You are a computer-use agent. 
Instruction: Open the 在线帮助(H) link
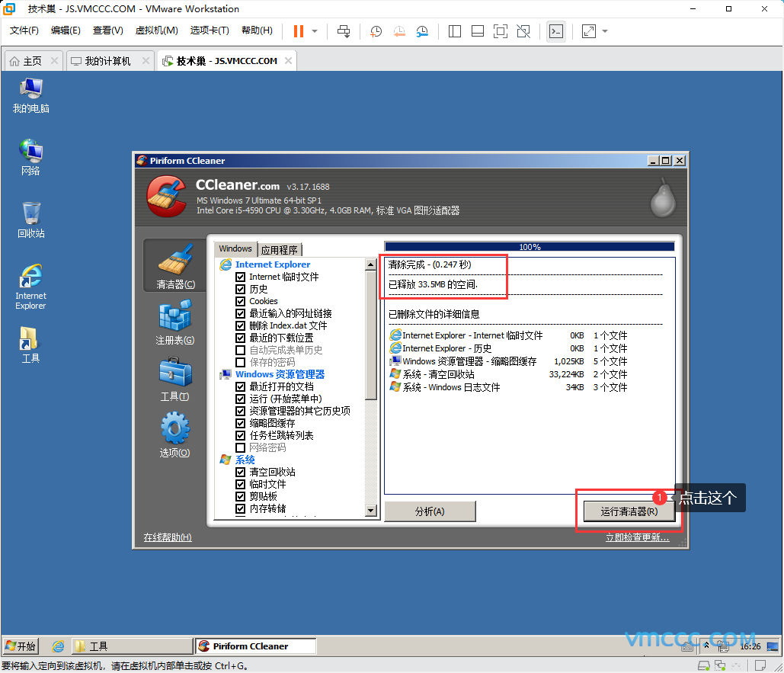coord(168,537)
